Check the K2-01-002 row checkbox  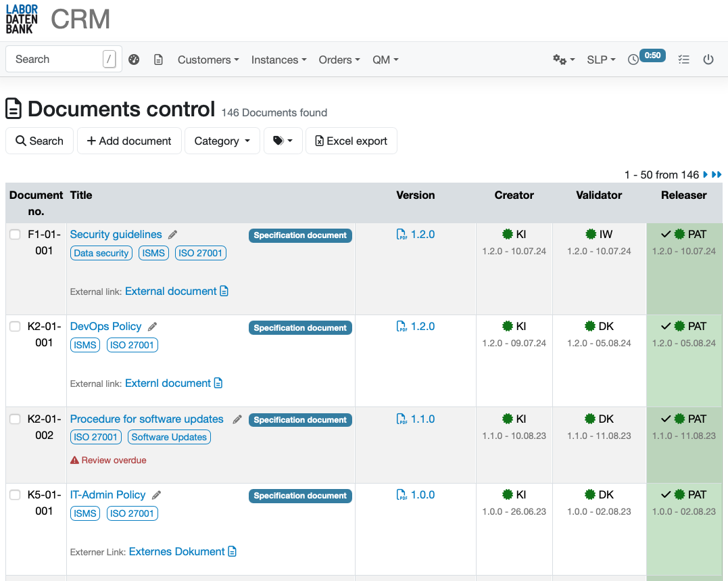pyautogui.click(x=15, y=419)
